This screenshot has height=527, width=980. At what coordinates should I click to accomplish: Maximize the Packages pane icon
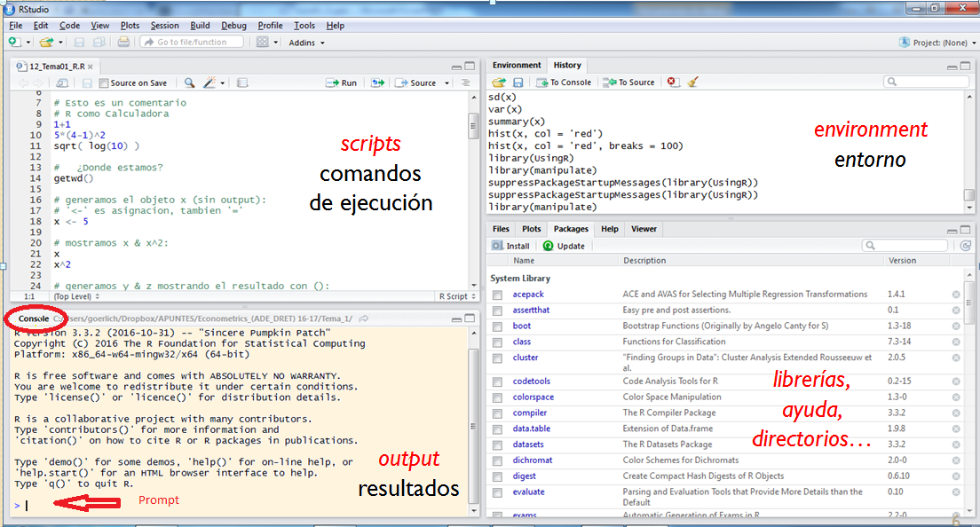[x=966, y=230]
